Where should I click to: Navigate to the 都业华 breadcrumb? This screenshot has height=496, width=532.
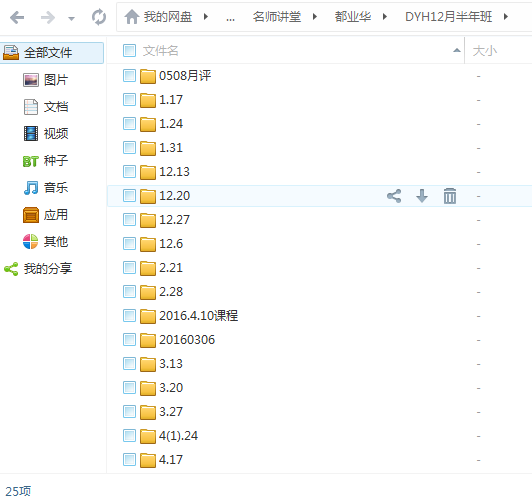[x=353, y=17]
